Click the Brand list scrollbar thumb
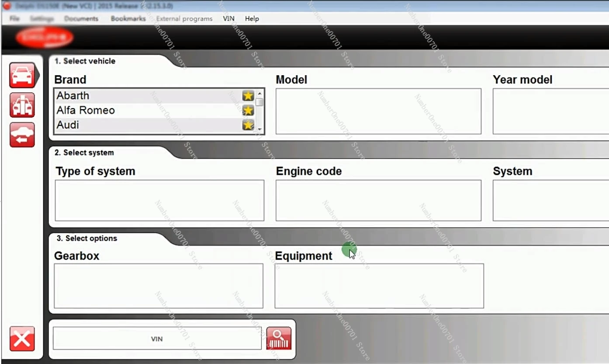Viewport: 609px width, 364px height. coord(260,102)
